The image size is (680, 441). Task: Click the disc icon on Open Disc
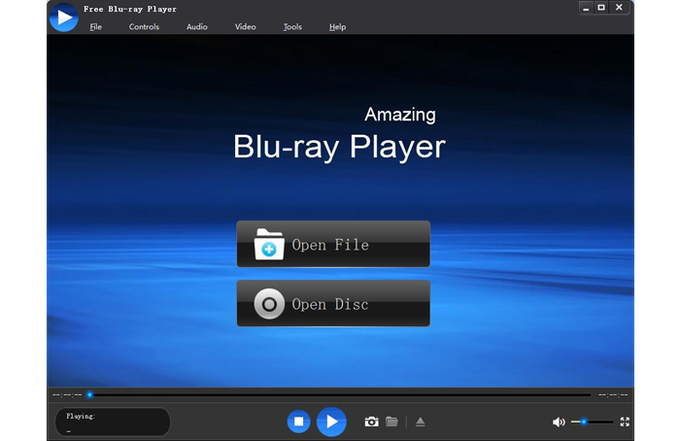click(x=269, y=304)
